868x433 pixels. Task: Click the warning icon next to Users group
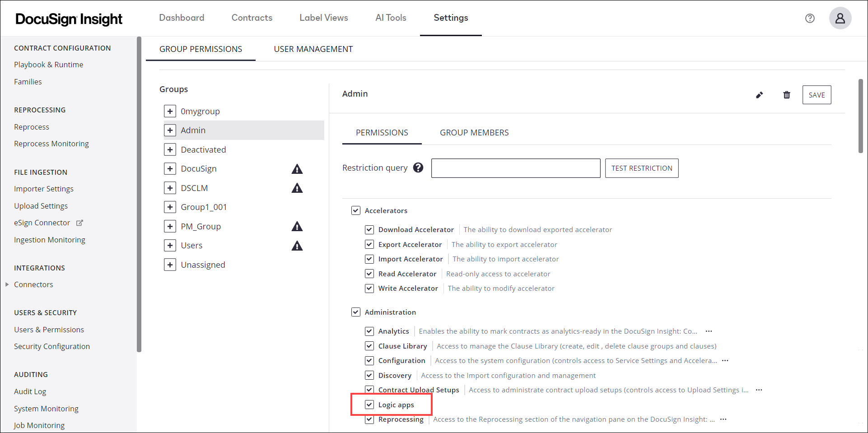click(297, 246)
